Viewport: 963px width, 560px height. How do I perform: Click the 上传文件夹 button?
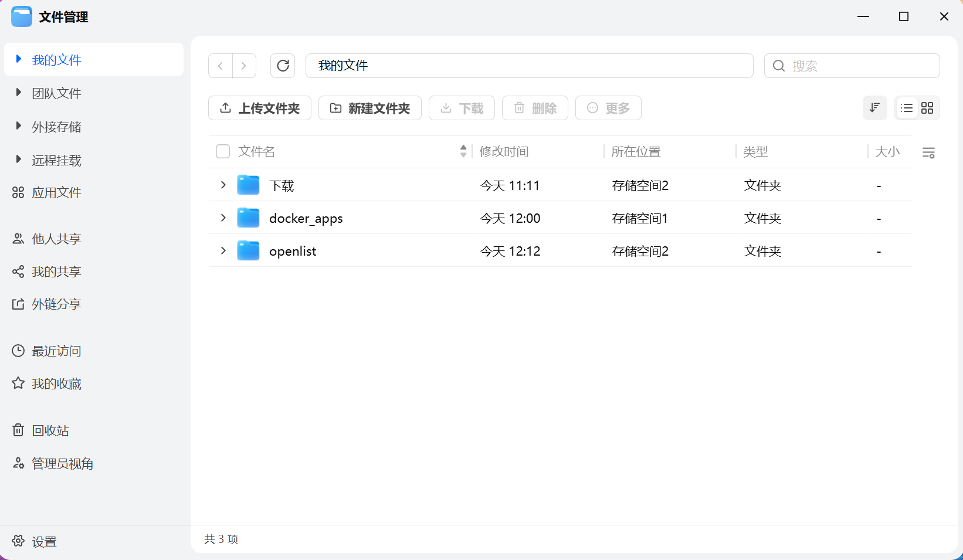[x=260, y=108]
